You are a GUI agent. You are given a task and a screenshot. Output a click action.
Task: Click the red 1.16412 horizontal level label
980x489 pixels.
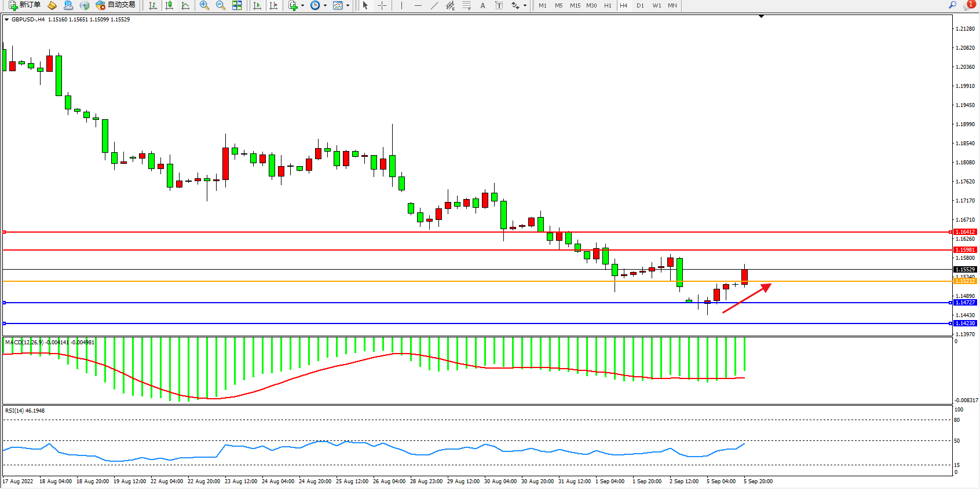965,232
